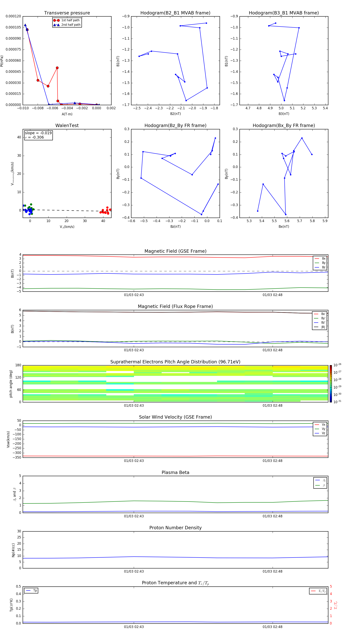Click "01/03 02:43" tick under GSE magnetic field panel

point(134,295)
